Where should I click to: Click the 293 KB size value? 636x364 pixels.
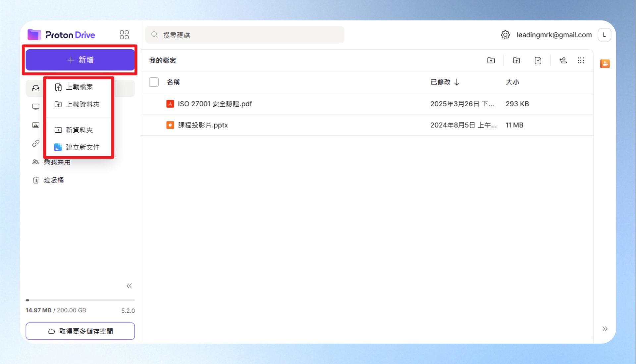point(517,104)
